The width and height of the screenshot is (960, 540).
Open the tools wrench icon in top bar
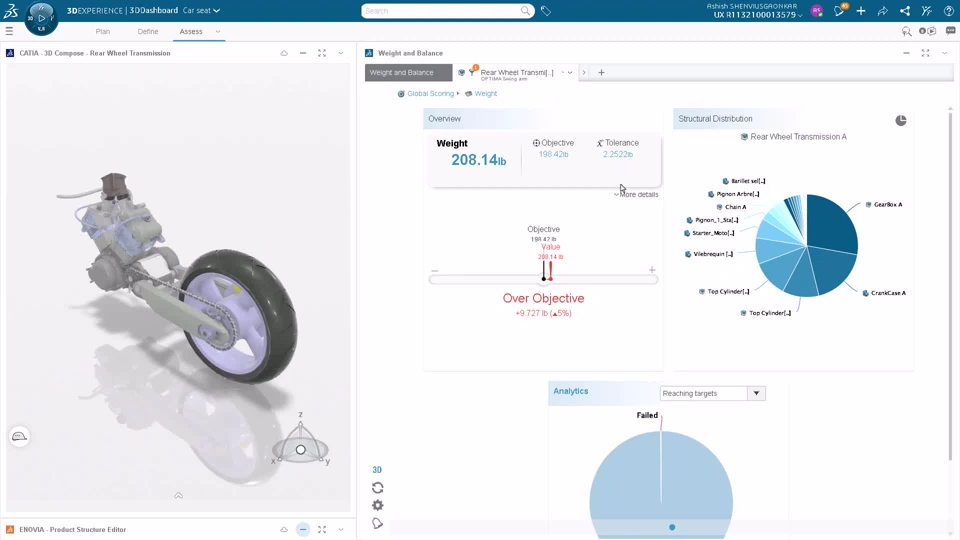pos(926,10)
